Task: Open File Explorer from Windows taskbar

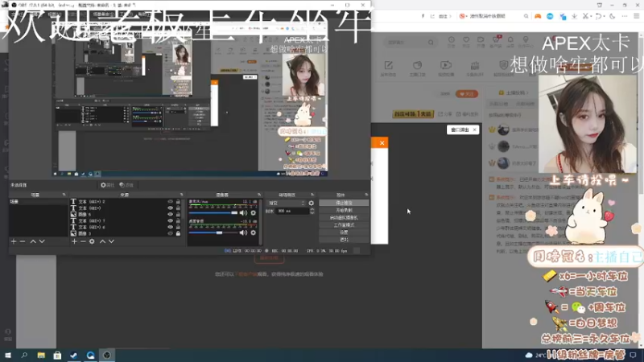Action: tap(41, 355)
